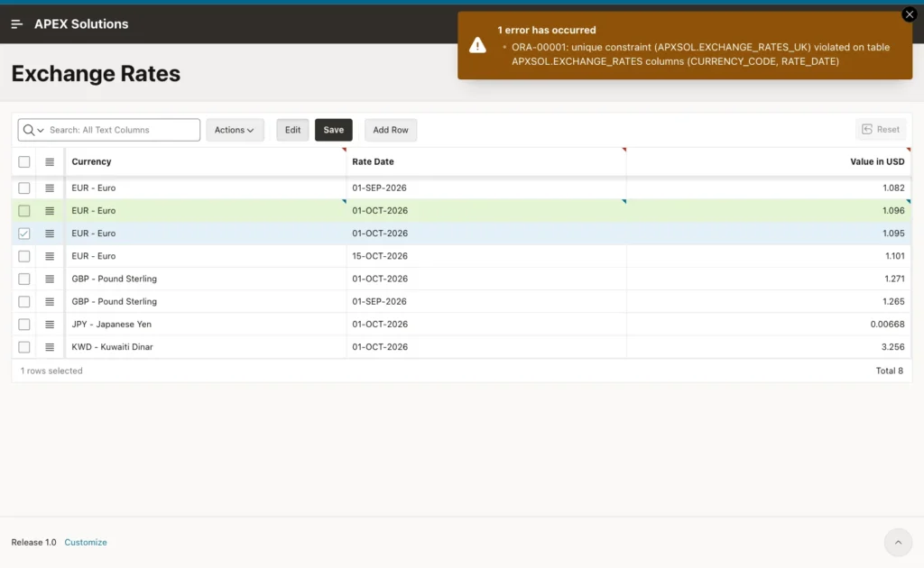The height and width of the screenshot is (568, 924).
Task: Tick the GBP 01-OCT-2026 row checkbox
Action: point(24,279)
